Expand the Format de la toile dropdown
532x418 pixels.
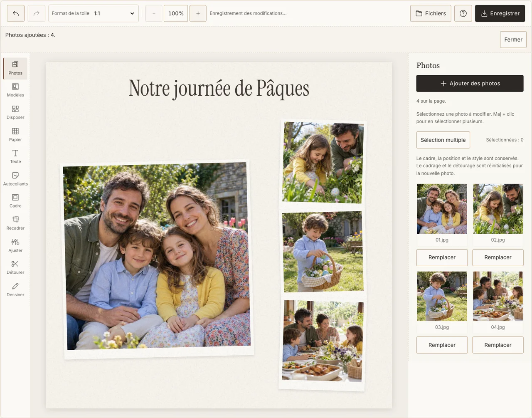[94, 13]
